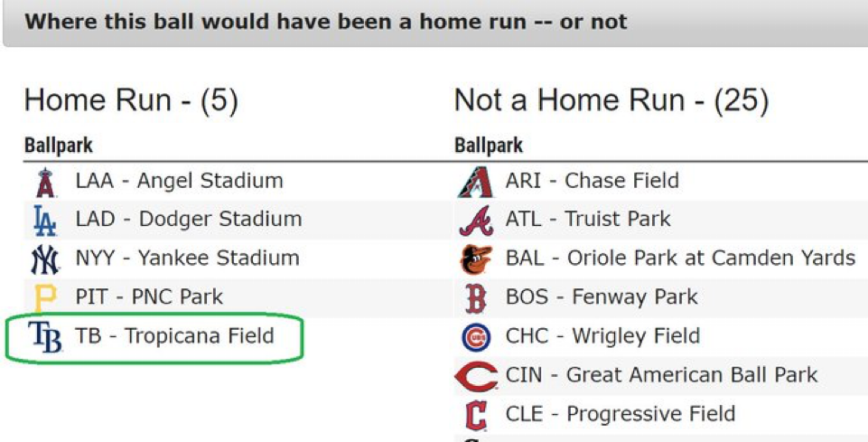Click the Cleveland Guardians C logo
This screenshot has height=442, width=868.
pyautogui.click(x=476, y=415)
